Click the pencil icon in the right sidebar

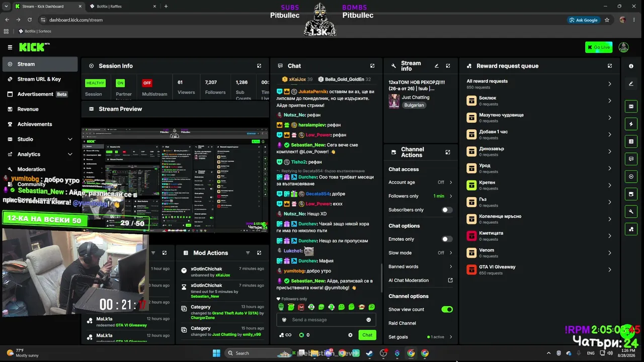(631, 83)
